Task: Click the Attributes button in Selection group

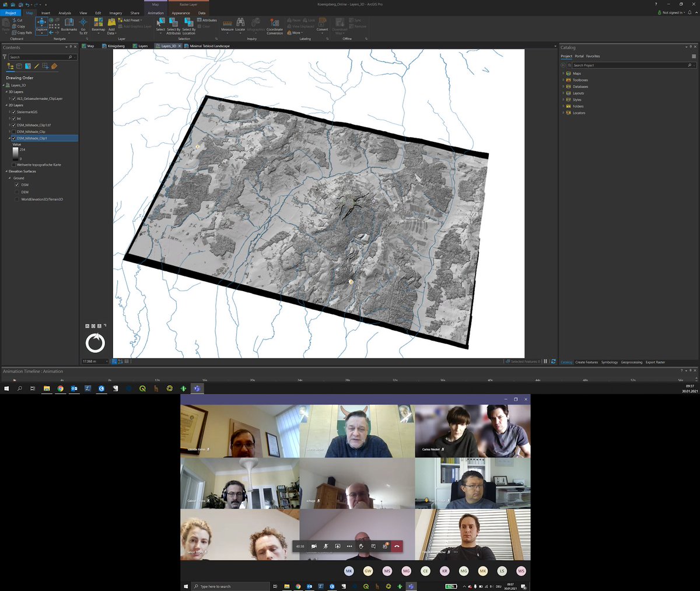Action: pos(207,20)
